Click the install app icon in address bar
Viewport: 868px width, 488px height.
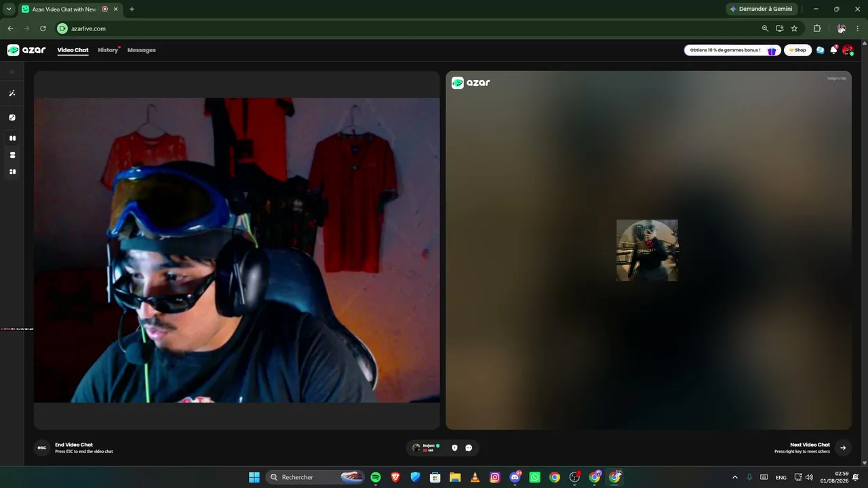pos(780,28)
